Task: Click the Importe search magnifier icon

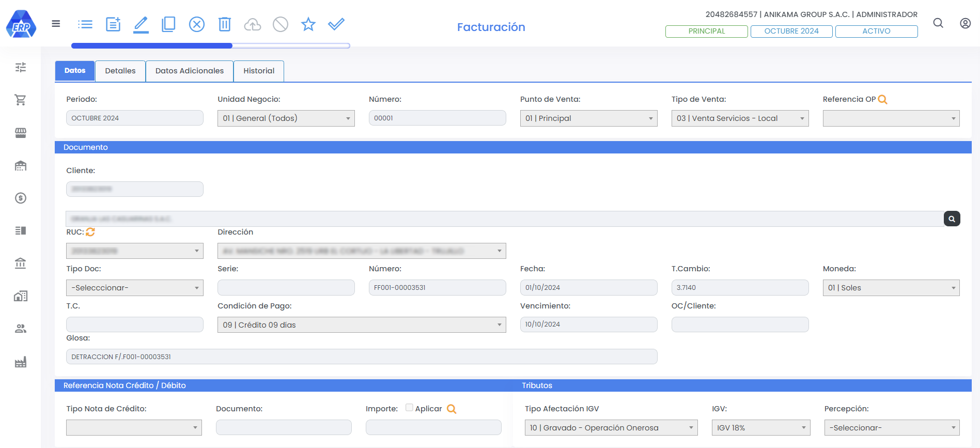Action: (x=452, y=409)
